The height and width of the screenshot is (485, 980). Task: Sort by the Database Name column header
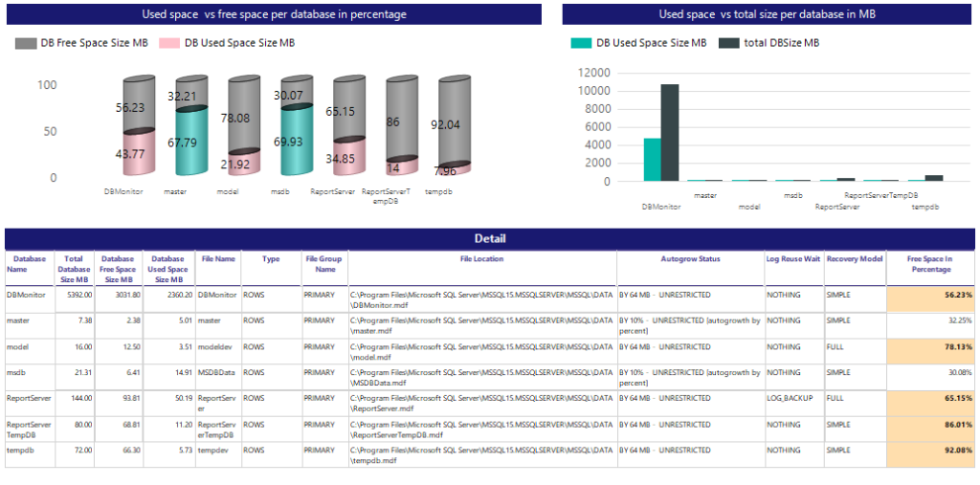29,264
